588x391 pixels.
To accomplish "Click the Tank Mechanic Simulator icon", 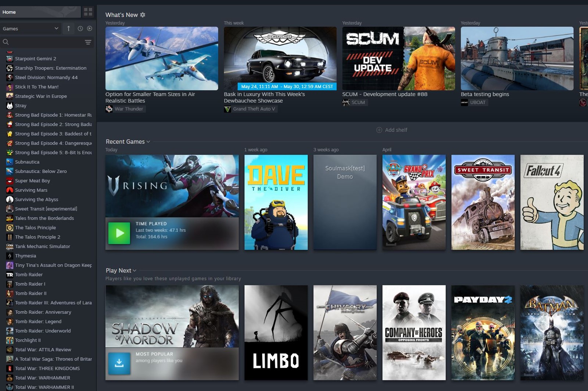I will pos(10,246).
